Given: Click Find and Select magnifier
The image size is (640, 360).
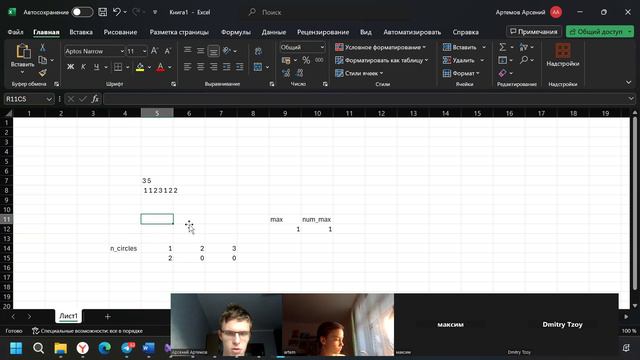Looking at the screenshot, I should [x=524, y=60].
